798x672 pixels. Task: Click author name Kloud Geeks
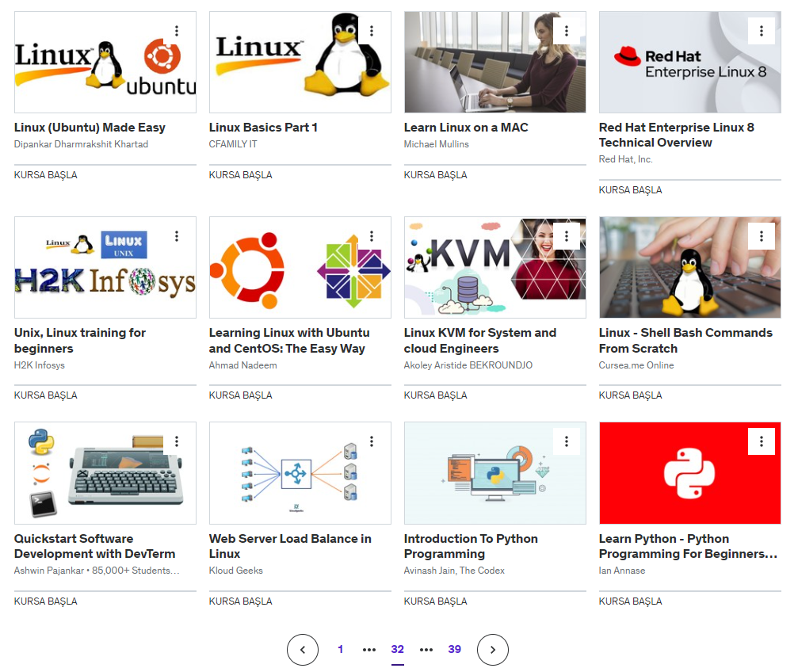[x=235, y=571]
